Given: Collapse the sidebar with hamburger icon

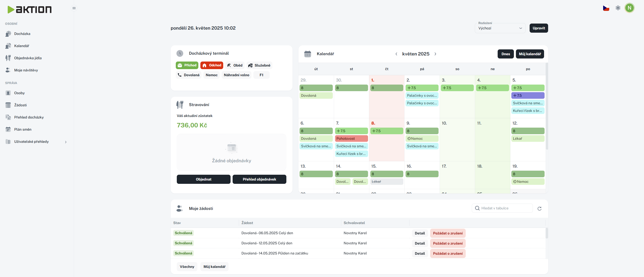Looking at the screenshot, I should tap(74, 8).
